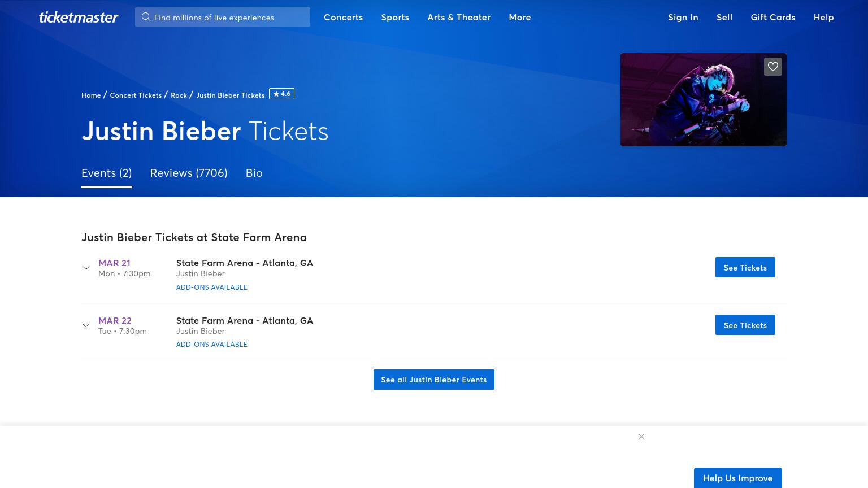See Tickets for the MAR 21 show
The height and width of the screenshot is (488, 868).
tap(745, 267)
